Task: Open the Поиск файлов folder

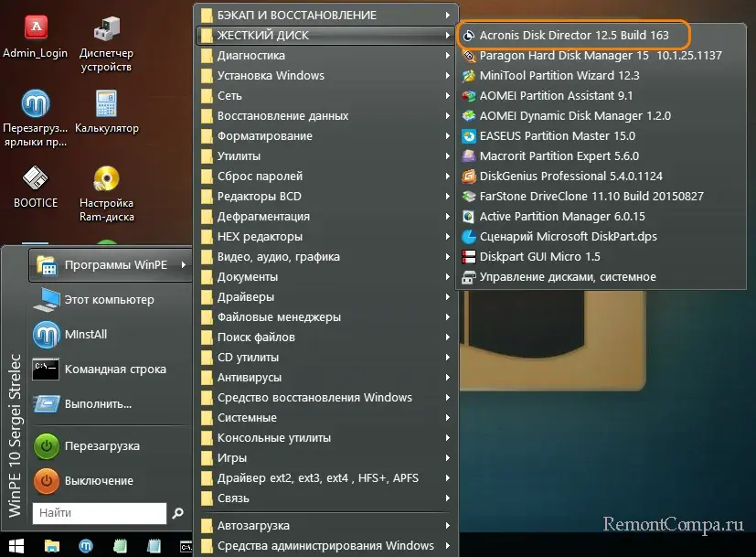Action: (326, 337)
